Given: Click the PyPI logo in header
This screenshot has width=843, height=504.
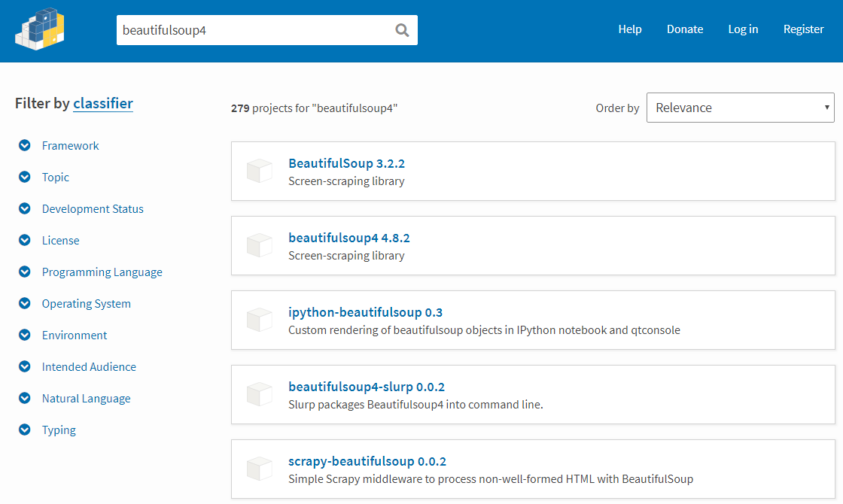Looking at the screenshot, I should pyautogui.click(x=39, y=29).
